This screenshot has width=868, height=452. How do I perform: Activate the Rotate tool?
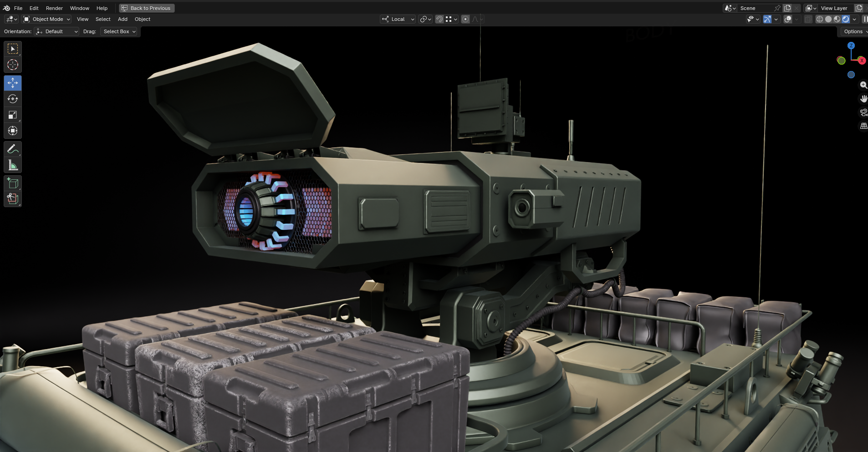13,99
